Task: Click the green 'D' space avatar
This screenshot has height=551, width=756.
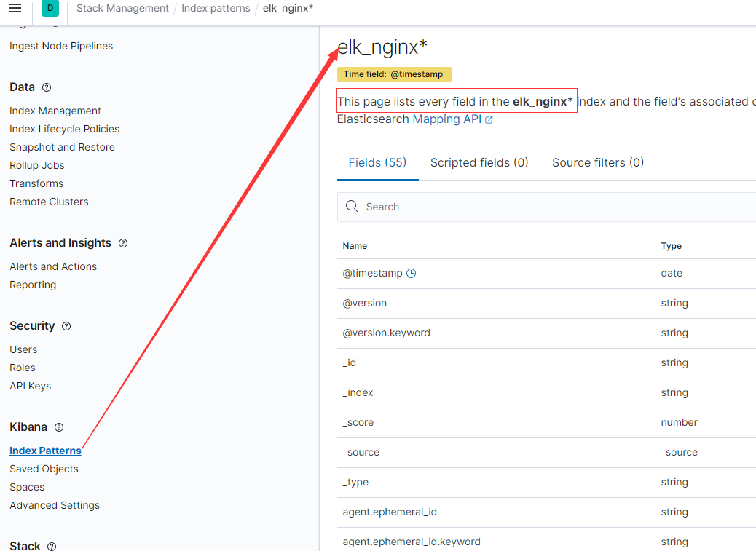Action: pos(50,8)
